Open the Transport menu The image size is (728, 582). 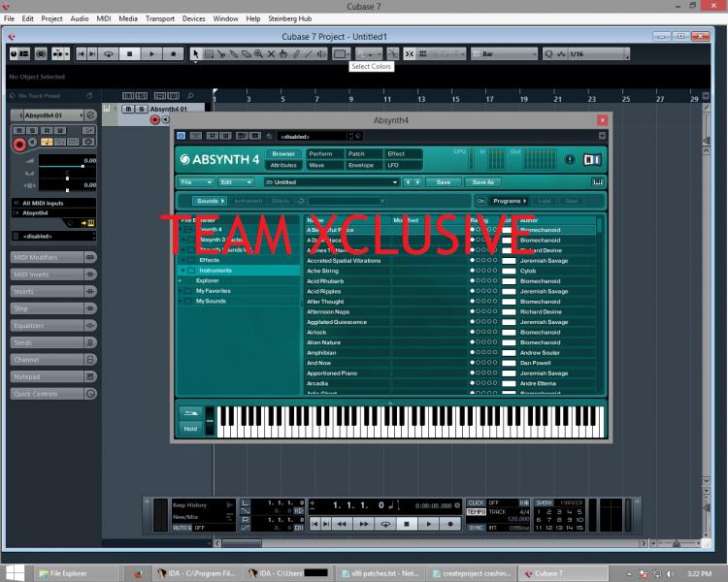(160, 18)
